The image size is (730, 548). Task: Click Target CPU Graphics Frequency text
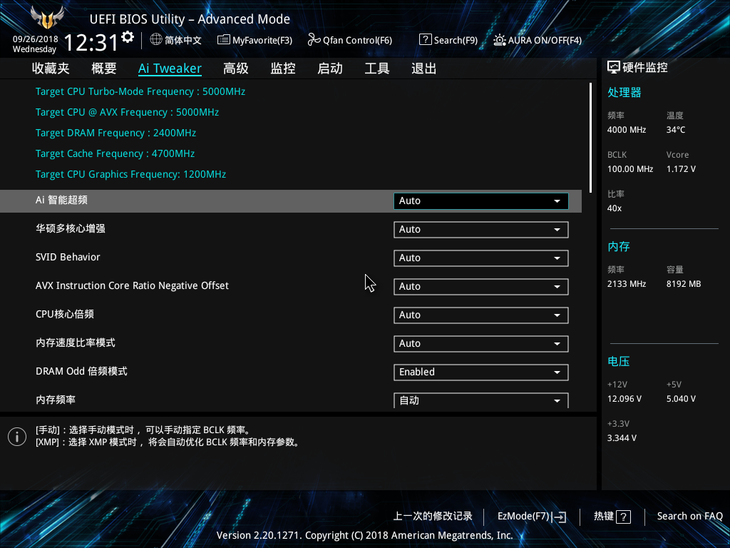pos(131,175)
